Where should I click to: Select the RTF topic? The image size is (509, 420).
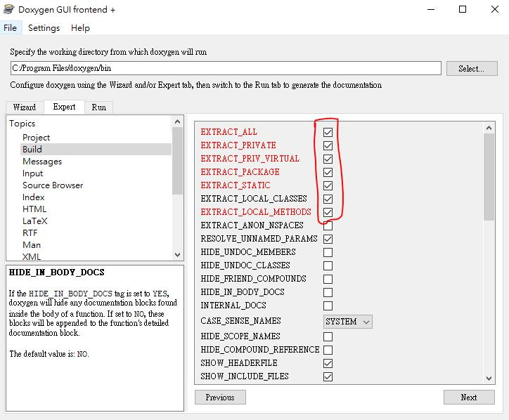(x=30, y=233)
